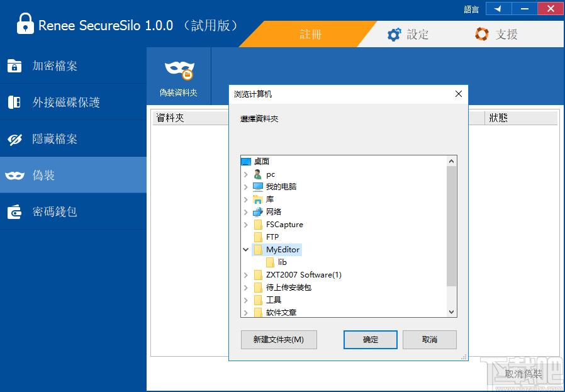Minimize the Renee SecureSilo window
The width and height of the screenshot is (565, 392).
[525, 9]
